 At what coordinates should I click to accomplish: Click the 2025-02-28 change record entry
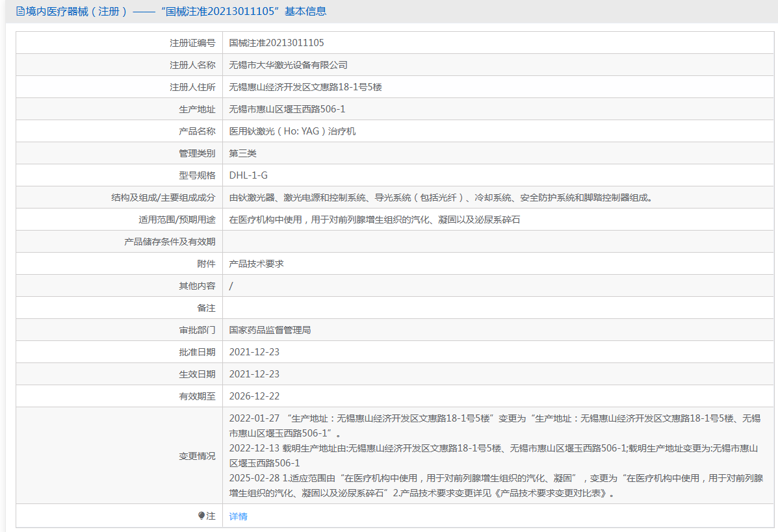tap(494, 485)
